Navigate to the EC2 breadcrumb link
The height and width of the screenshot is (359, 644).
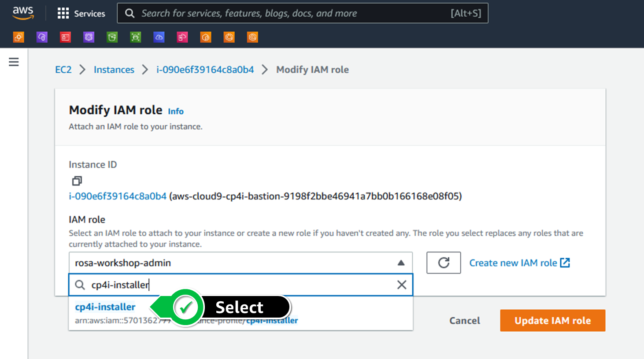point(63,69)
